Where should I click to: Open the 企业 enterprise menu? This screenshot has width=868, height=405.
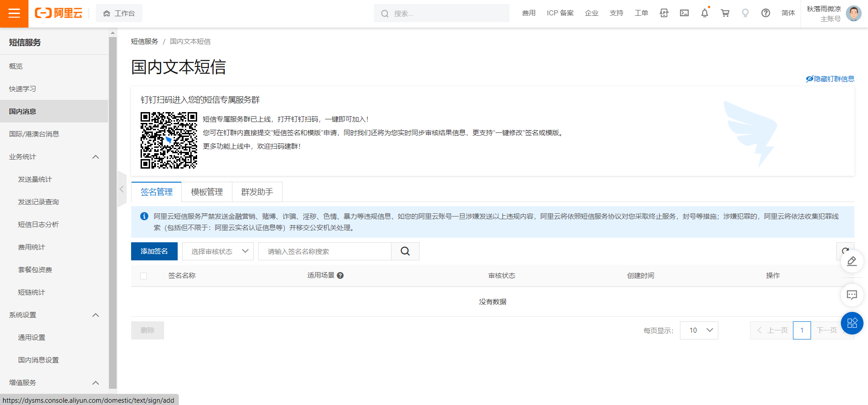click(591, 13)
